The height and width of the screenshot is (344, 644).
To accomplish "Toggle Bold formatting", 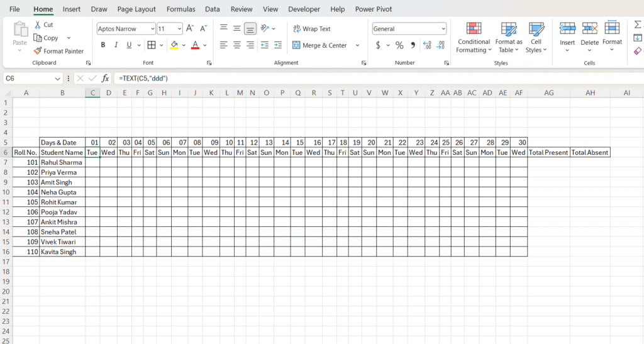I will point(103,45).
